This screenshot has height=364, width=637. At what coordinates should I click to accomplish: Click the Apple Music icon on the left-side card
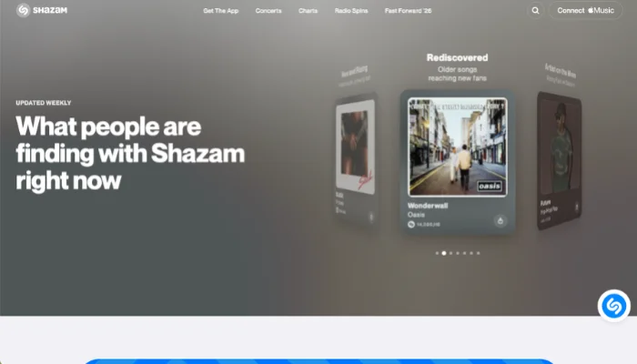(371, 217)
